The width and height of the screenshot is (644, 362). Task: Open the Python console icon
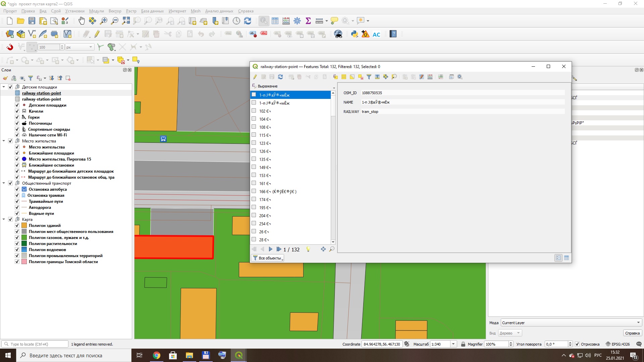tap(354, 34)
